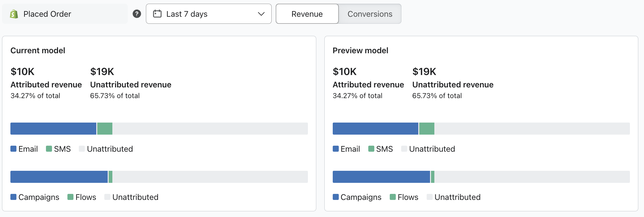The width and height of the screenshot is (644, 217).
Task: Click Email legend swatch in Current model
Action: click(x=13, y=149)
